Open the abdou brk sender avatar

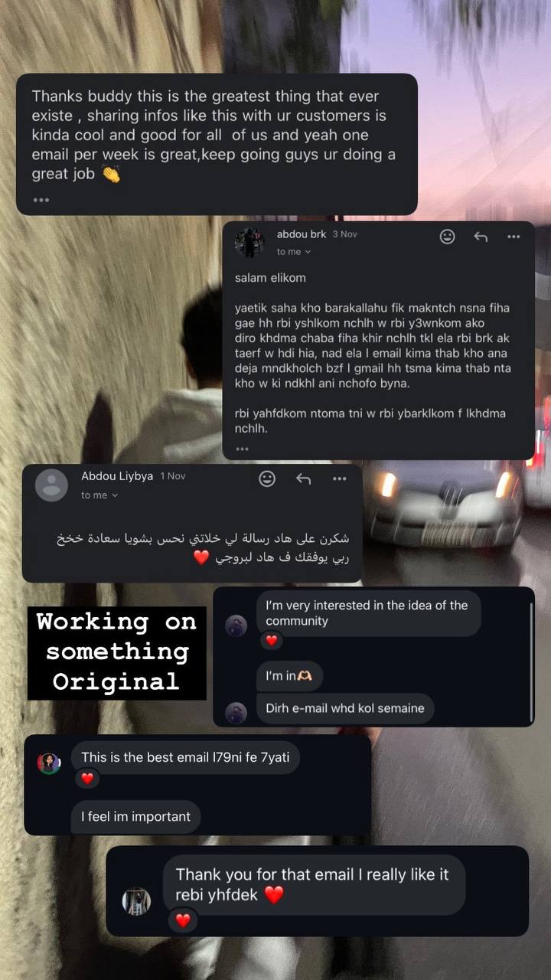249,242
